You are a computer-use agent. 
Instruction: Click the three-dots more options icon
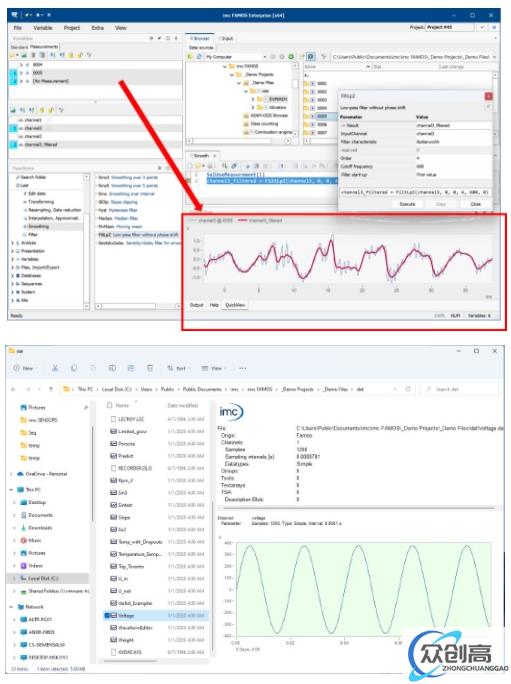pos(243,368)
